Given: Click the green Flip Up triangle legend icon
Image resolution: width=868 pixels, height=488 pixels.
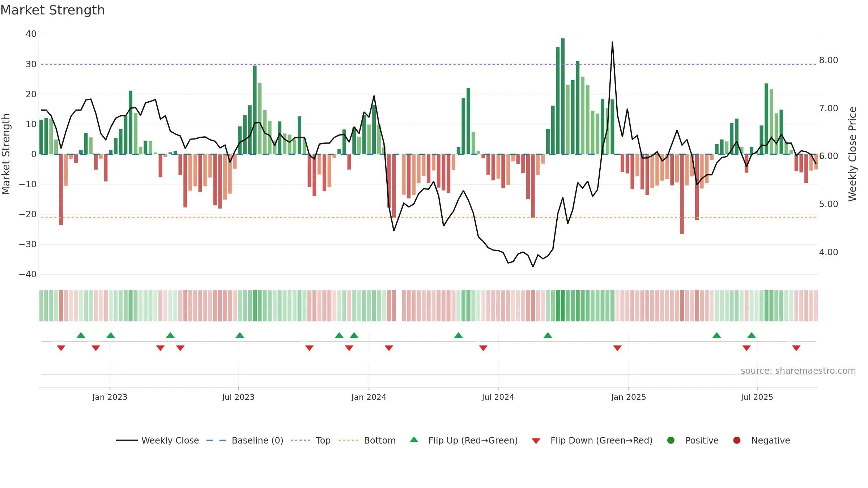Looking at the screenshot, I should tap(414, 440).
